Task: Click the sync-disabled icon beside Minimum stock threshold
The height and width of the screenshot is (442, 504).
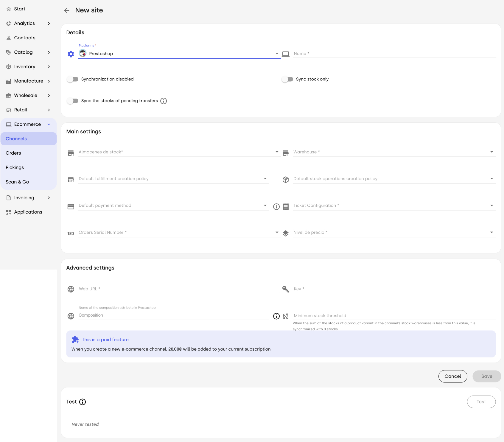Action: click(x=286, y=316)
